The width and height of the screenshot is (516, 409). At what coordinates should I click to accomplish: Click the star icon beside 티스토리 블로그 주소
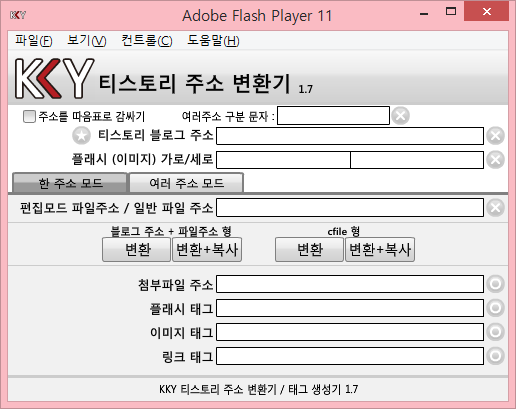click(x=81, y=136)
